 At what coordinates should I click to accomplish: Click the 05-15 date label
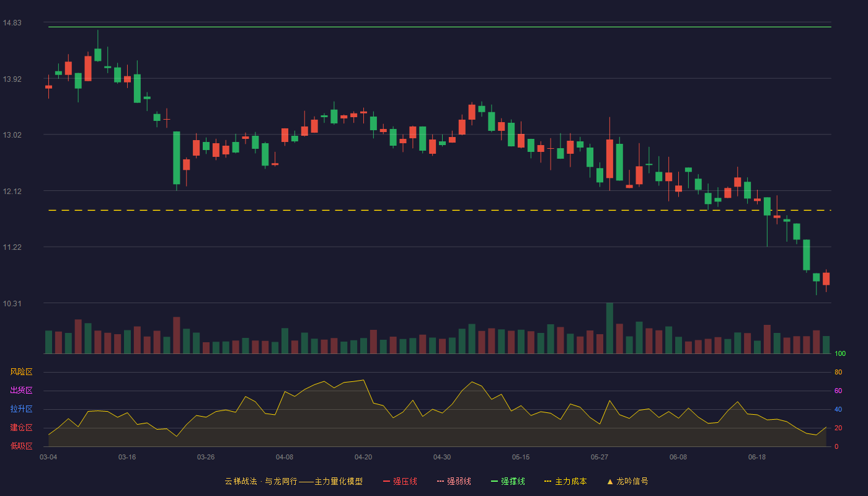[521, 457]
